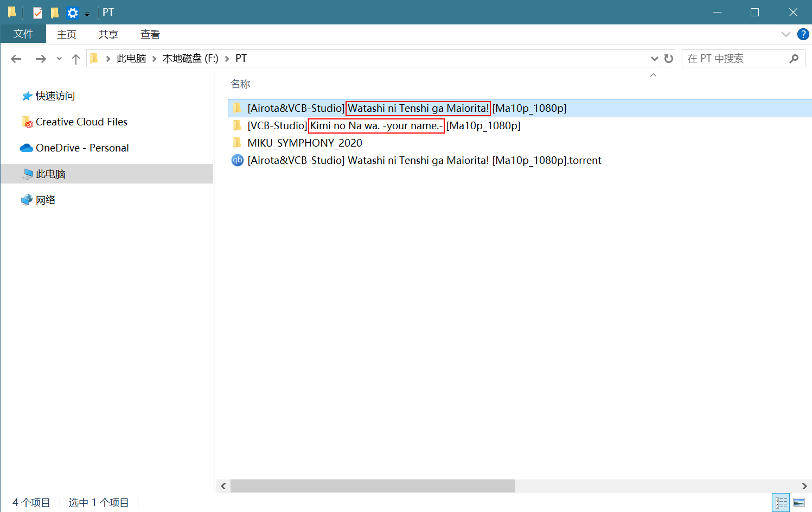
Task: Switch to the 共享 ribbon tab
Action: (x=108, y=34)
